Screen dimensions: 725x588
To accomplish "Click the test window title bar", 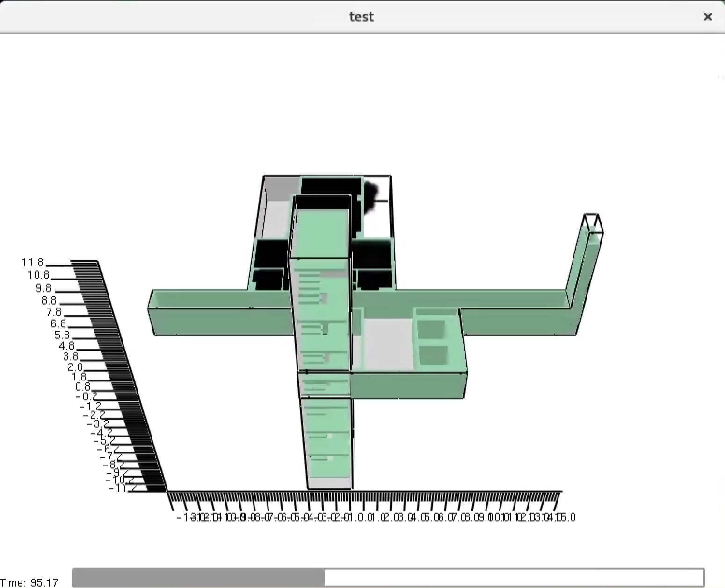I will (361, 16).
